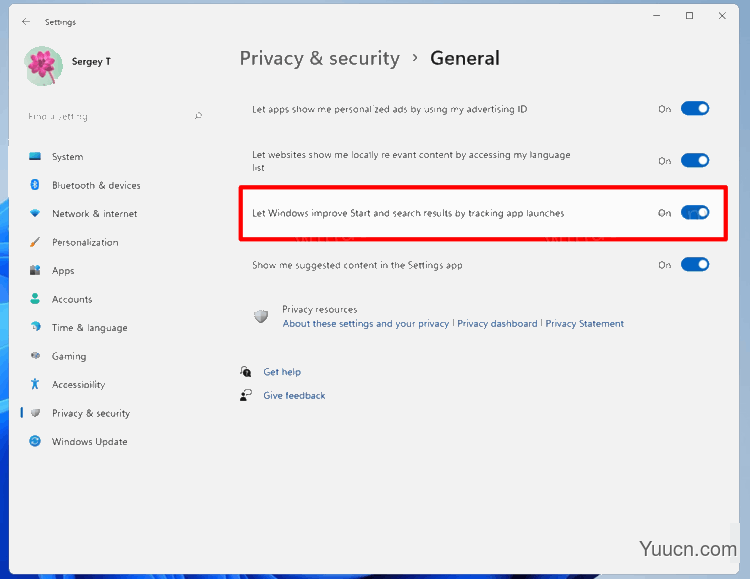This screenshot has height=579, width=750.
Task: Toggle suggested content in Settings app
Action: (x=695, y=264)
